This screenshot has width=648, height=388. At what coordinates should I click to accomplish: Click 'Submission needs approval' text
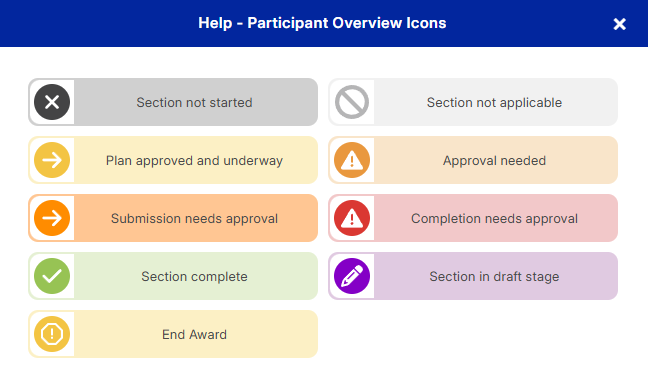click(194, 219)
